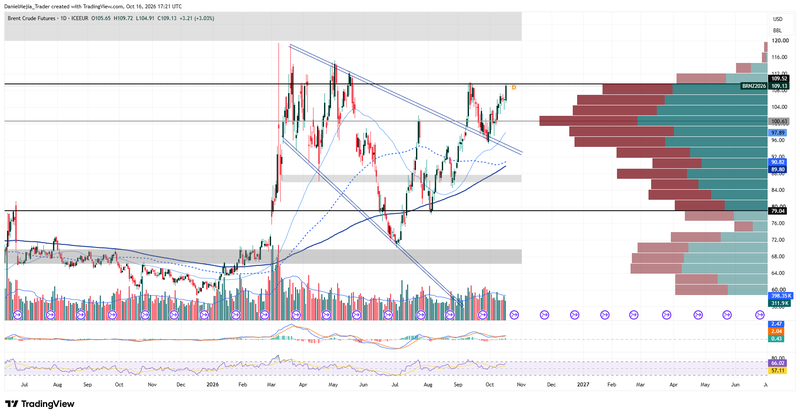Click the rollover marker nearest the 2026 label
Image resolution: width=800 pixels, height=417 pixels.
tap(204, 315)
